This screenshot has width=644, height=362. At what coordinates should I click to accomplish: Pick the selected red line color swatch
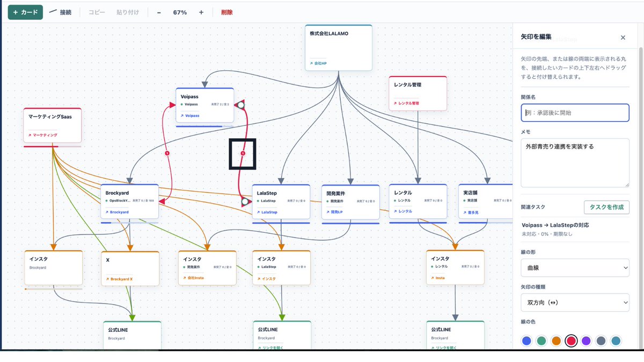[x=571, y=341]
